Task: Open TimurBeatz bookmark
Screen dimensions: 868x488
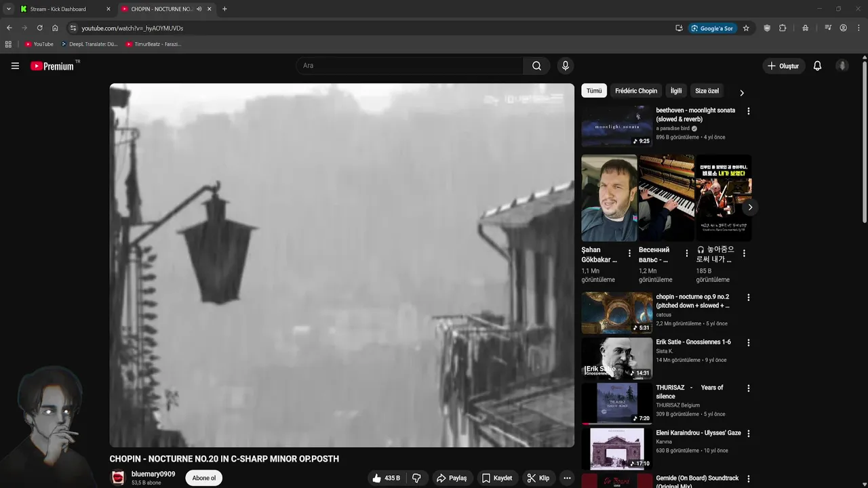Action: pyautogui.click(x=153, y=44)
